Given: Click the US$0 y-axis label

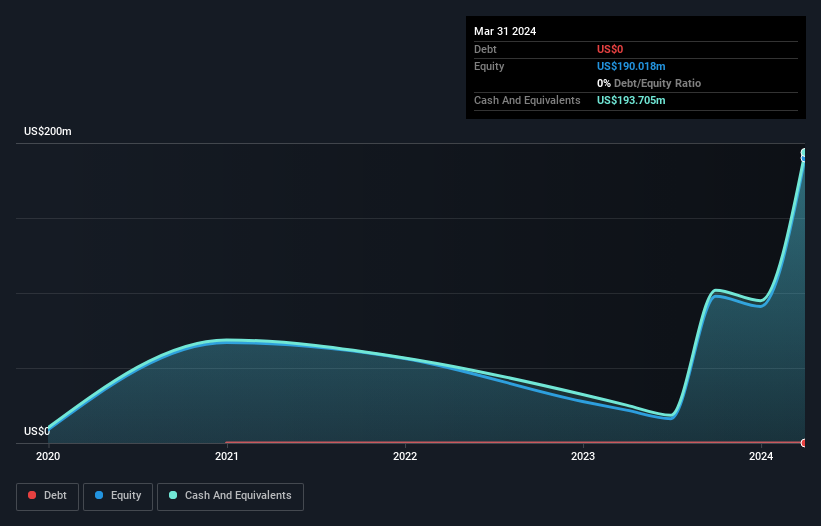Looking at the screenshot, I should [37, 431].
